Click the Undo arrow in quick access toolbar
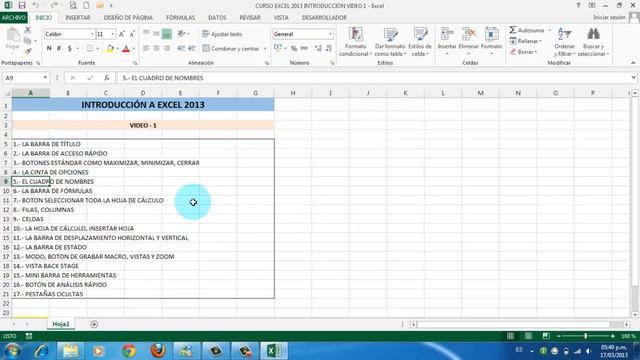Screen dimensions: 640x360 click(36, 5)
